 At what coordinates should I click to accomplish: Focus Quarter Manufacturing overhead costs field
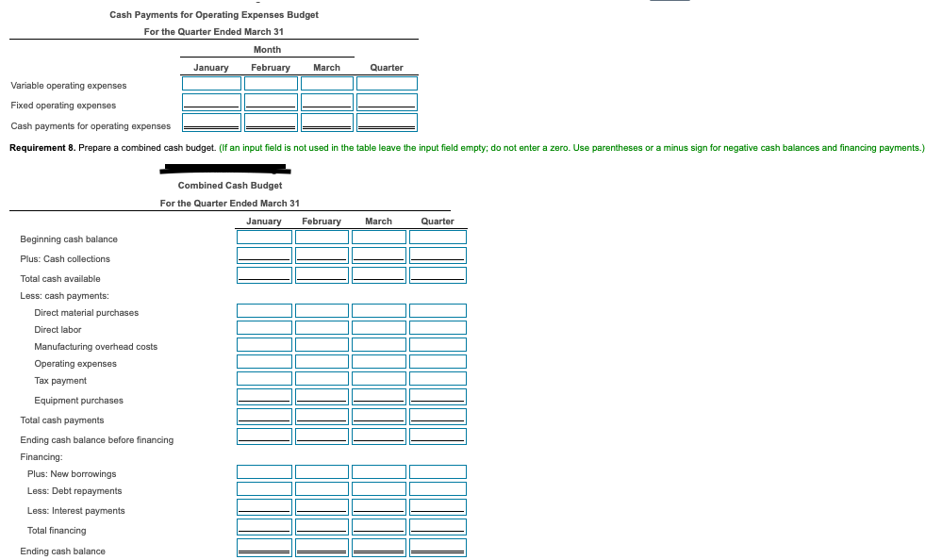tap(438, 344)
